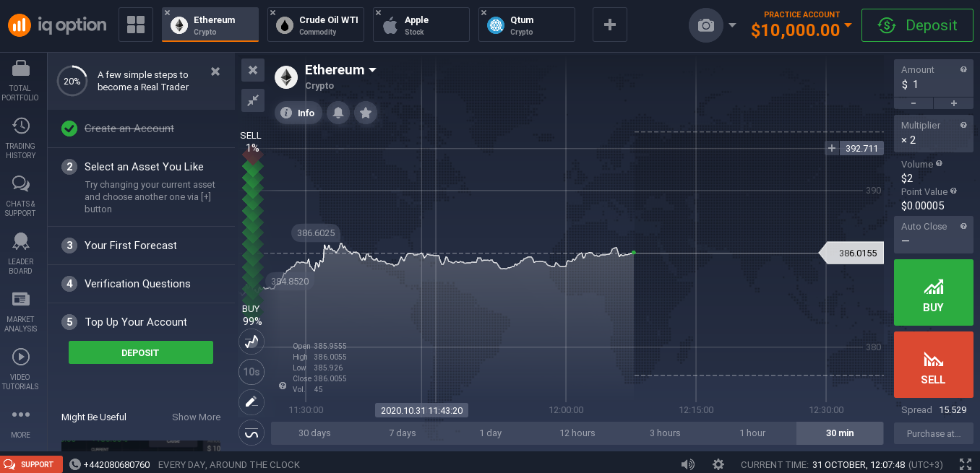Switch to the Qtum Crypto tab
This screenshot has width=980, height=473.
527,25
